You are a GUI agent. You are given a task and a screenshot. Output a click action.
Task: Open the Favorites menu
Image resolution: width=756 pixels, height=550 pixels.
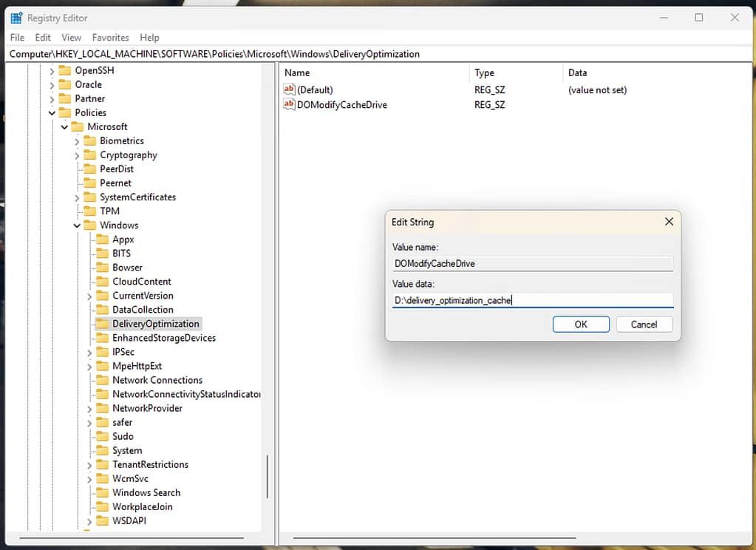110,37
